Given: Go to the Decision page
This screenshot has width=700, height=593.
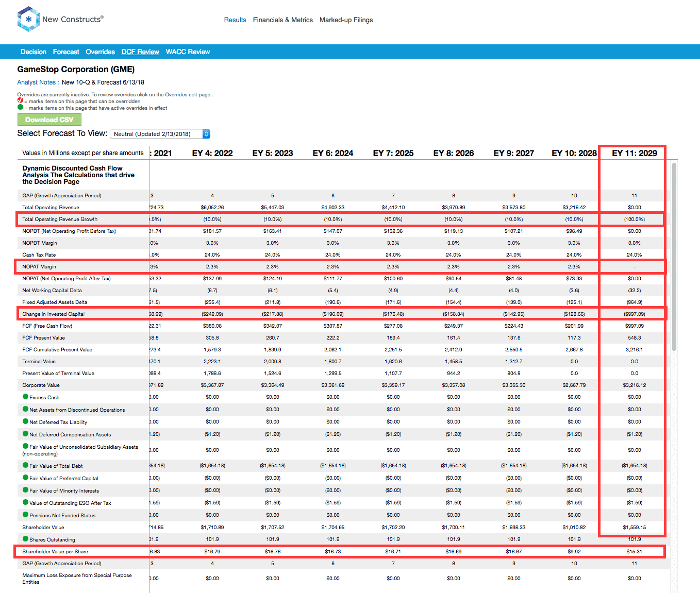Looking at the screenshot, I should click(34, 52).
